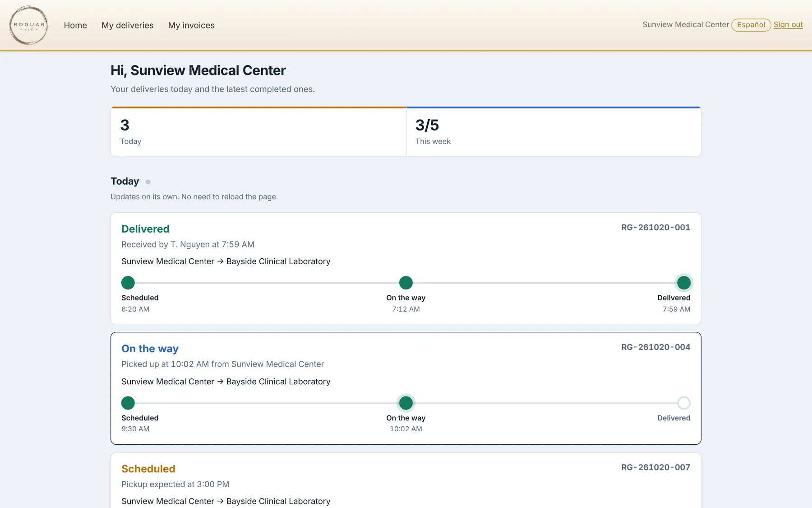This screenshot has width=812, height=508.
Task: Click order number RG-261020-001
Action: click(655, 228)
